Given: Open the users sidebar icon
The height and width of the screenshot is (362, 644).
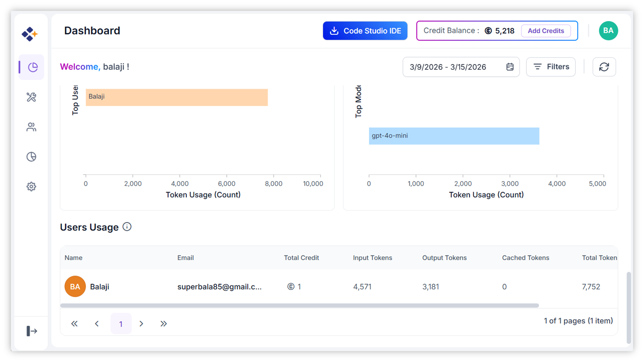Looking at the screenshot, I should [31, 127].
